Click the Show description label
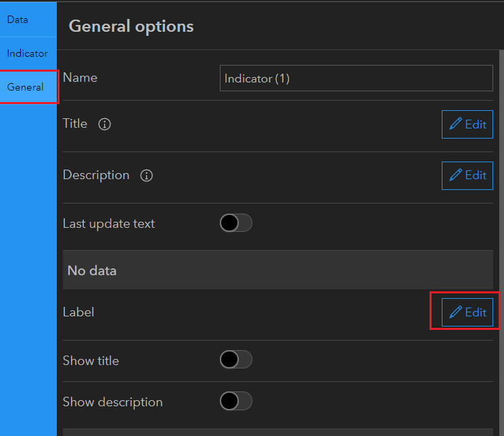Viewport: 504px width, 436px height. pos(113,402)
